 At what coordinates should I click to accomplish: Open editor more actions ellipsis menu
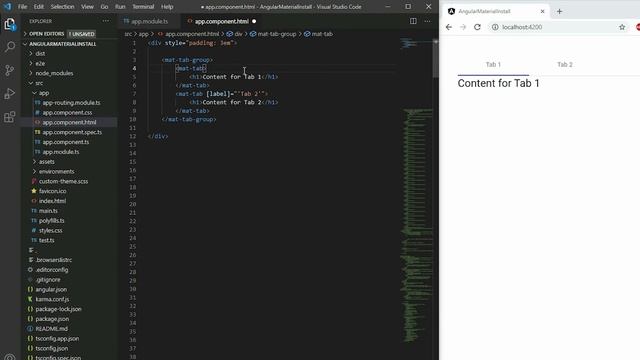pos(427,21)
